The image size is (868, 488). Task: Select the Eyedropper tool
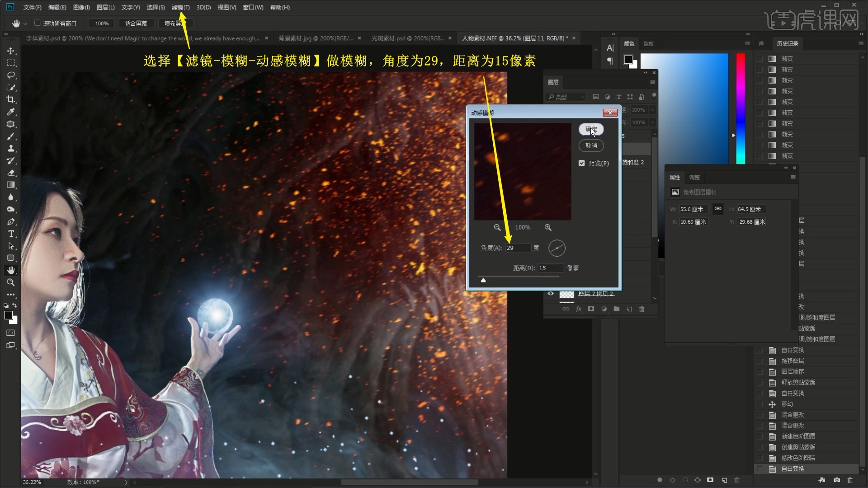point(11,112)
